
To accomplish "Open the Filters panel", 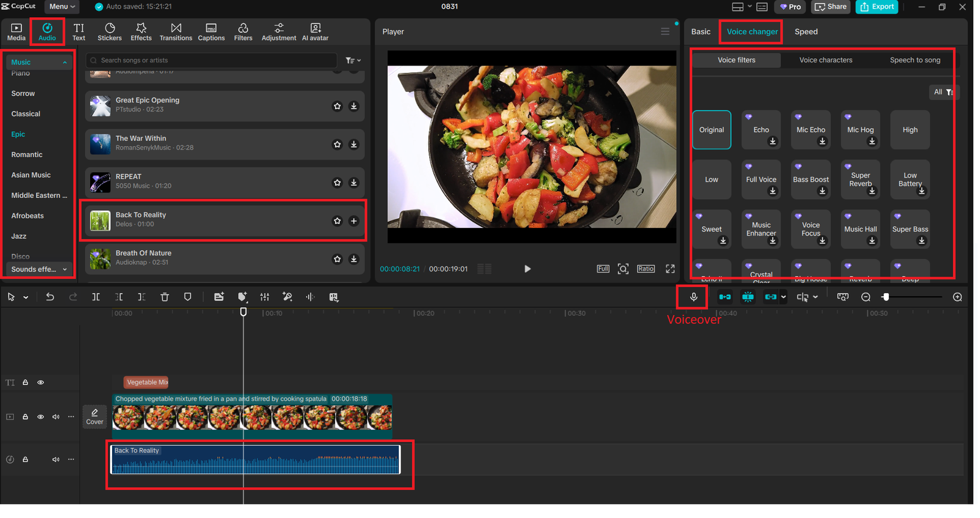I will point(243,32).
